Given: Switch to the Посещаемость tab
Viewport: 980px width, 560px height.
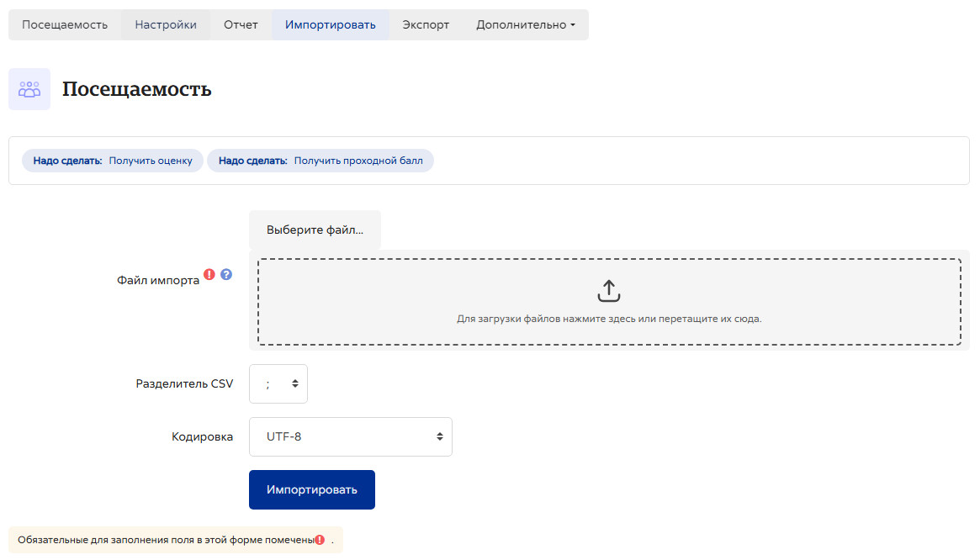Looking at the screenshot, I should coord(65,25).
